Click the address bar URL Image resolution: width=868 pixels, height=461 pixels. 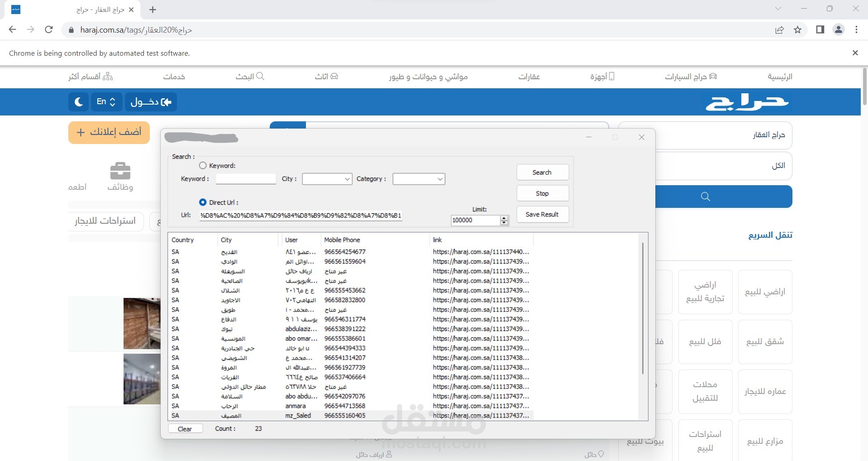[136, 30]
